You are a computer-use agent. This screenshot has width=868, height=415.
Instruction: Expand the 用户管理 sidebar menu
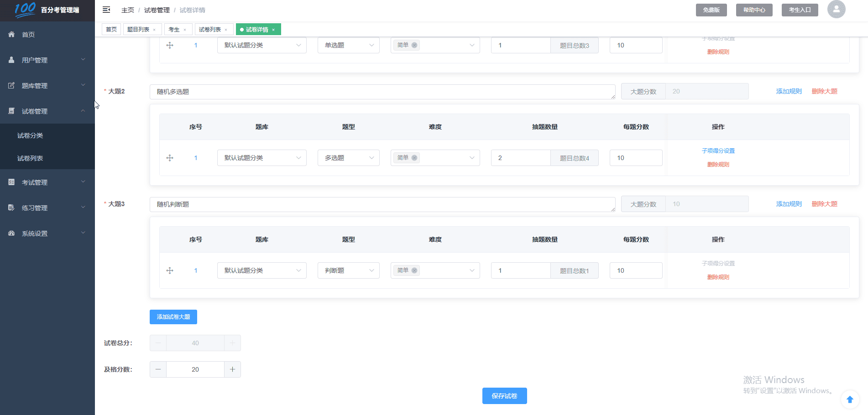click(x=47, y=60)
